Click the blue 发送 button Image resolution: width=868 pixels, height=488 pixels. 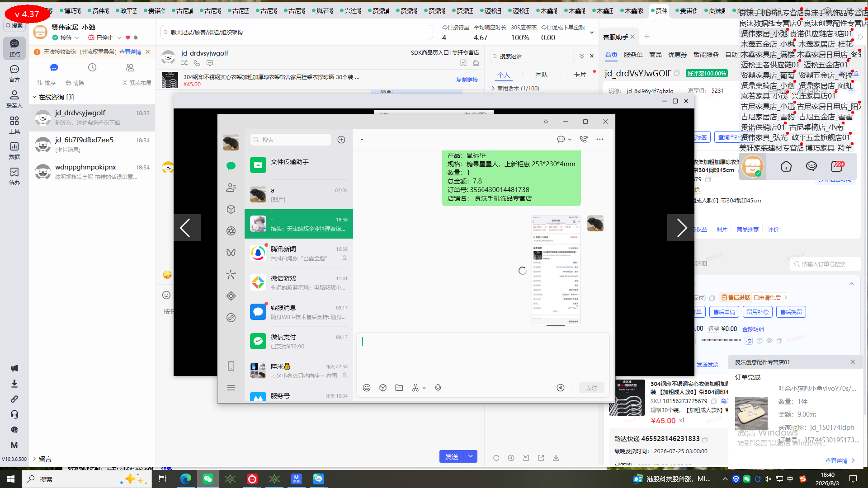click(x=452, y=456)
